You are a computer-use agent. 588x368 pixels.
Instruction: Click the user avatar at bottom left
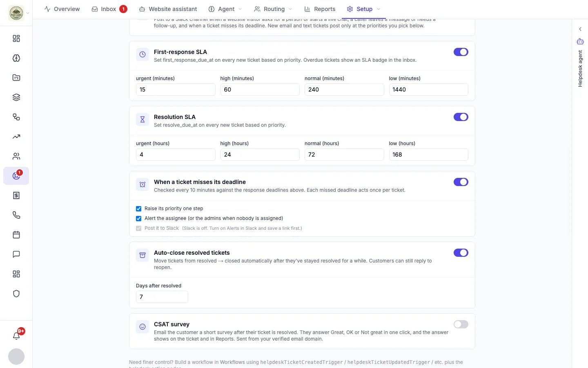tap(16, 357)
